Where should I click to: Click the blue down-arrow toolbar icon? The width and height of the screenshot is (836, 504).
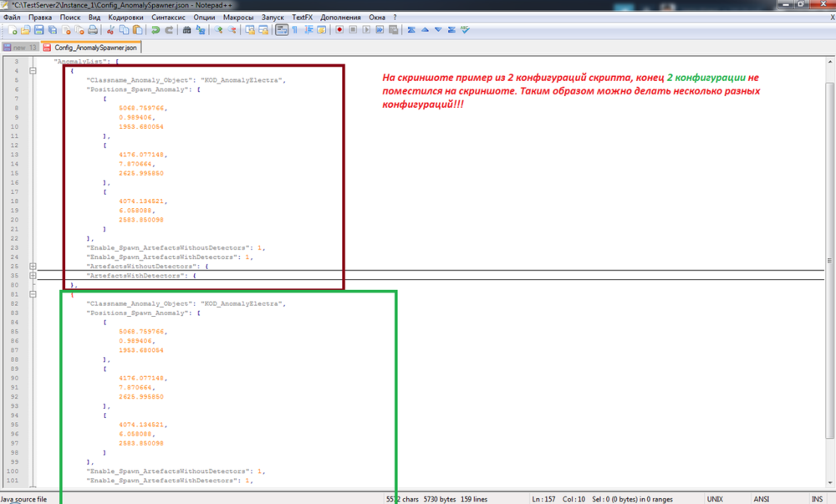click(438, 30)
